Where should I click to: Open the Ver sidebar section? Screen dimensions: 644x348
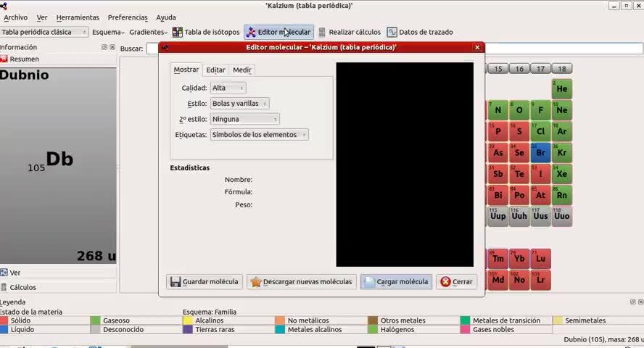tap(57, 273)
